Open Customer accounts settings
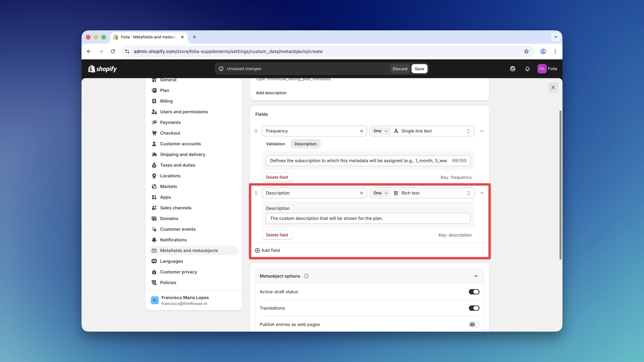 [x=193, y=144]
